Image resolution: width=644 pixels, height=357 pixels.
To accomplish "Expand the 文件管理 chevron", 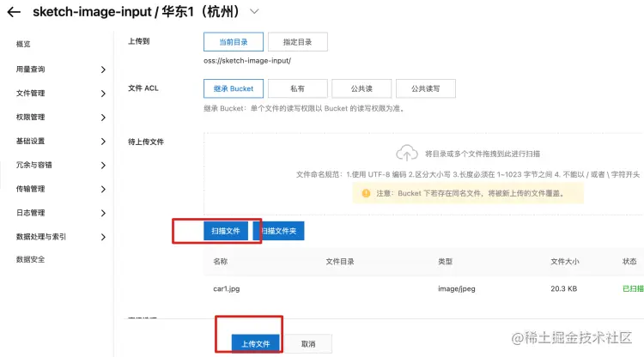I will tap(103, 94).
